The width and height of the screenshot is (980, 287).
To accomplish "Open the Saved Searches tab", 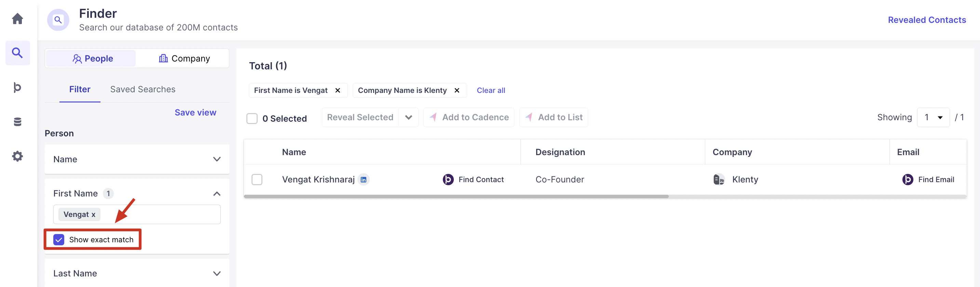I will 143,90.
